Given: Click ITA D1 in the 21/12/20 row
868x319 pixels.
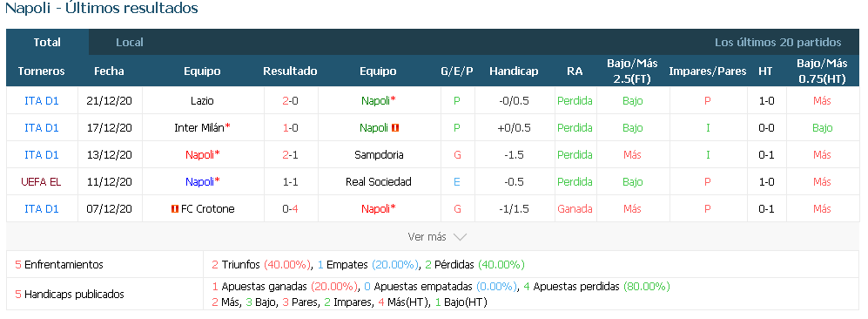Looking at the screenshot, I should pos(42,101).
